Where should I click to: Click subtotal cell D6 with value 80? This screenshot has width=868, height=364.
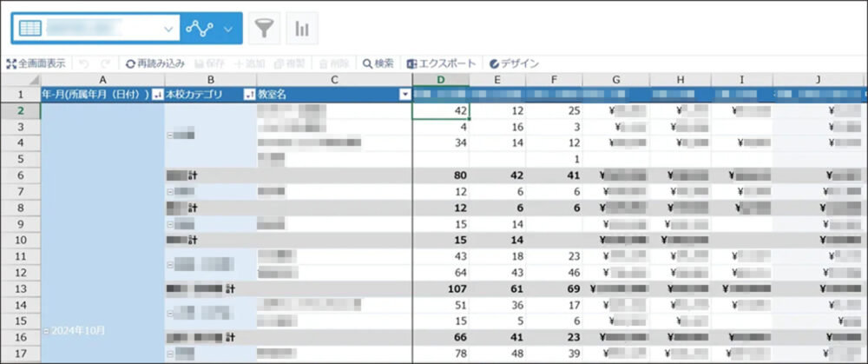(441, 175)
